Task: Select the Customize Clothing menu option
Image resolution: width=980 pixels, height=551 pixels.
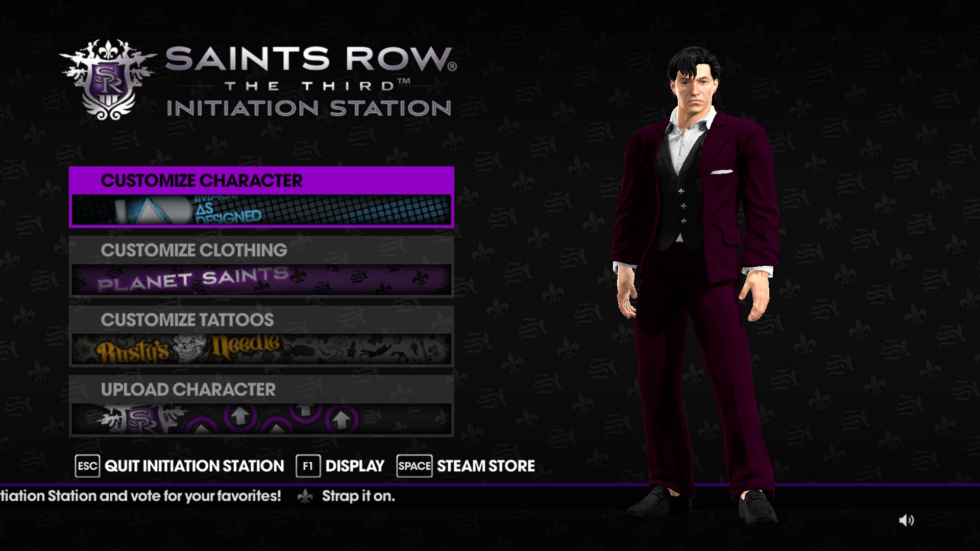Action: click(261, 266)
